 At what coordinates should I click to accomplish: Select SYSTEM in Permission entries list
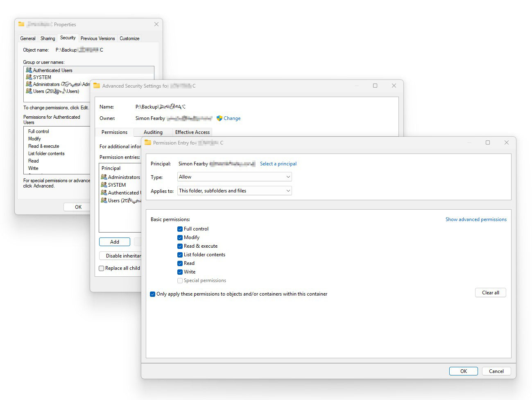pyautogui.click(x=116, y=185)
